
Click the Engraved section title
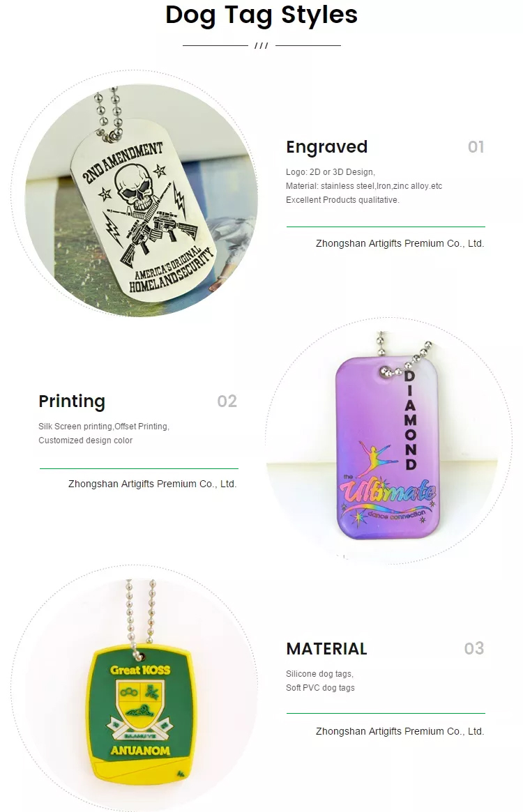(326, 147)
